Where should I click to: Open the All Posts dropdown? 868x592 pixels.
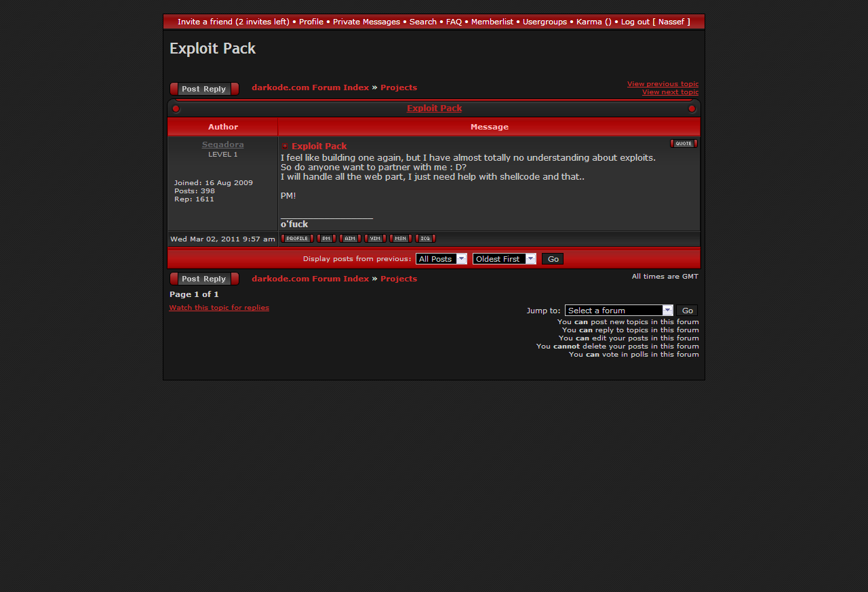coord(441,259)
